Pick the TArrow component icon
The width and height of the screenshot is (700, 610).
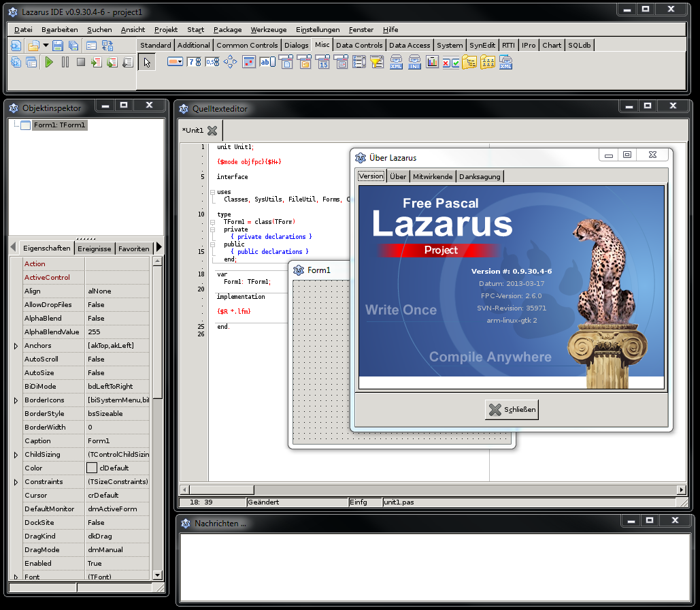231,62
